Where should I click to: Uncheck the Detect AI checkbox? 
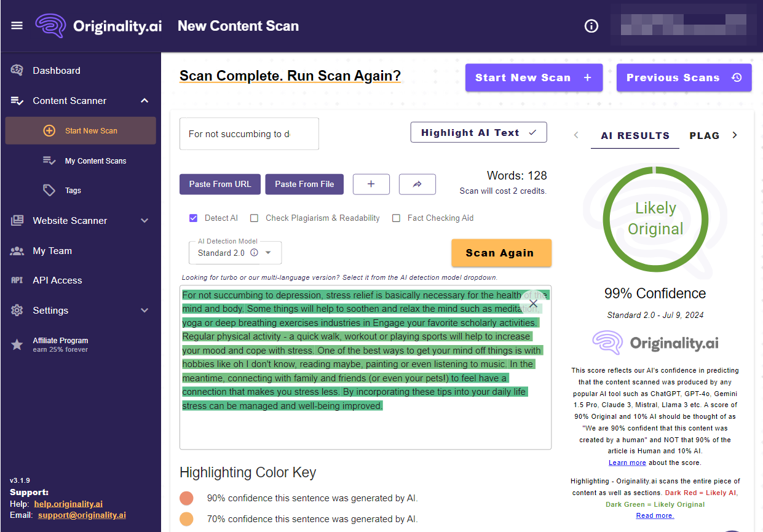pos(193,218)
